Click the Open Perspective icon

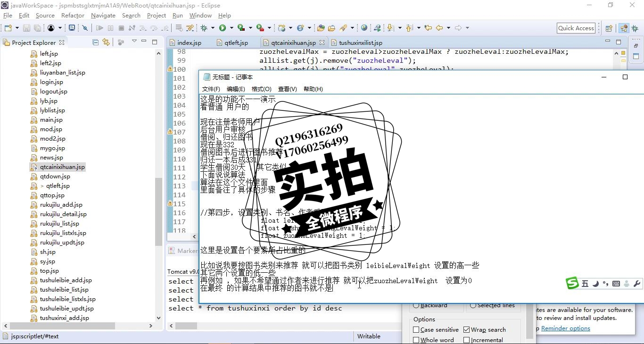[x=609, y=28]
